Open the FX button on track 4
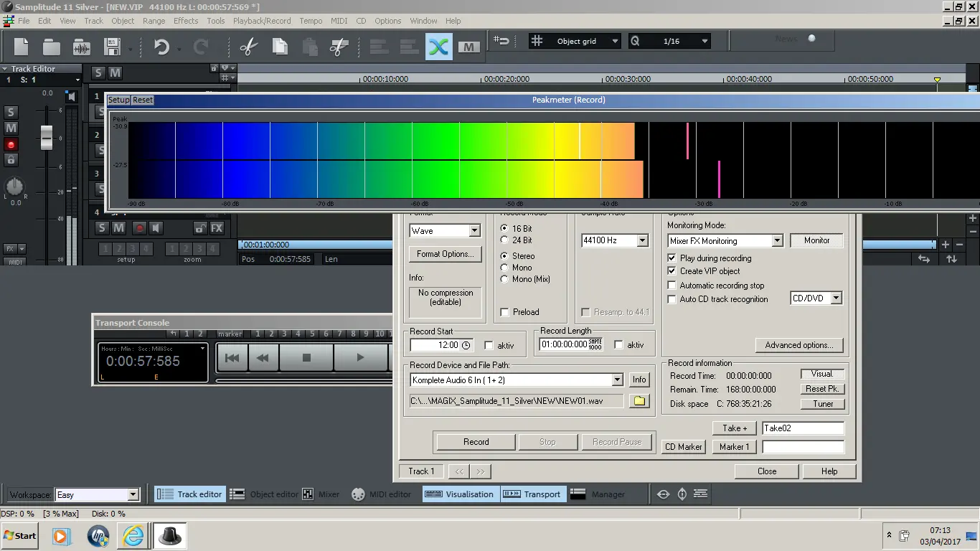The height and width of the screenshot is (551, 980). [x=217, y=228]
